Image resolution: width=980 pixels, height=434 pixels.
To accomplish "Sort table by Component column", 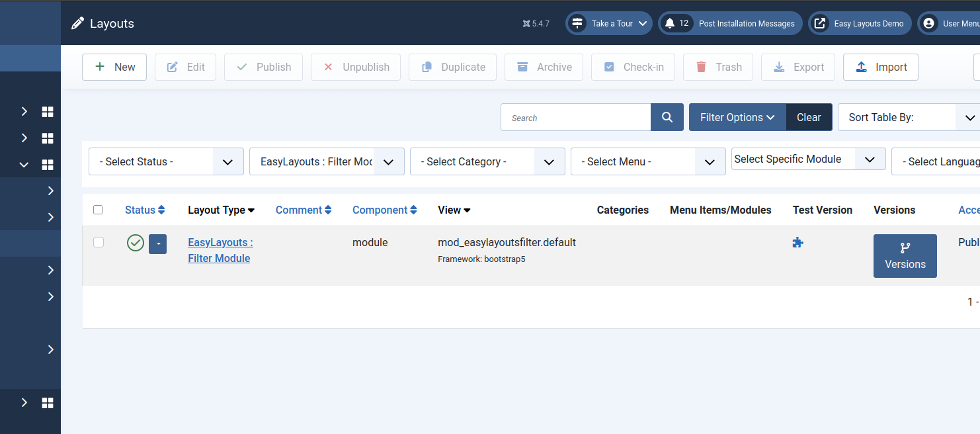I will coord(385,210).
